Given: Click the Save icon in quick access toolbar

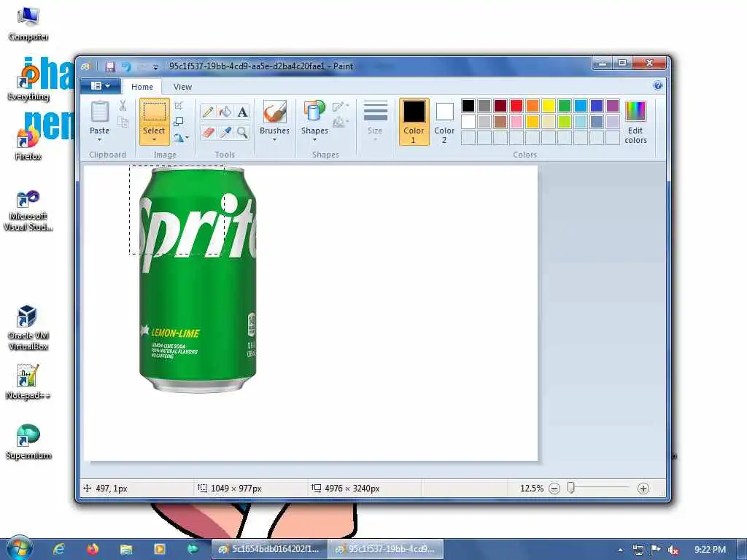Looking at the screenshot, I should [x=110, y=66].
